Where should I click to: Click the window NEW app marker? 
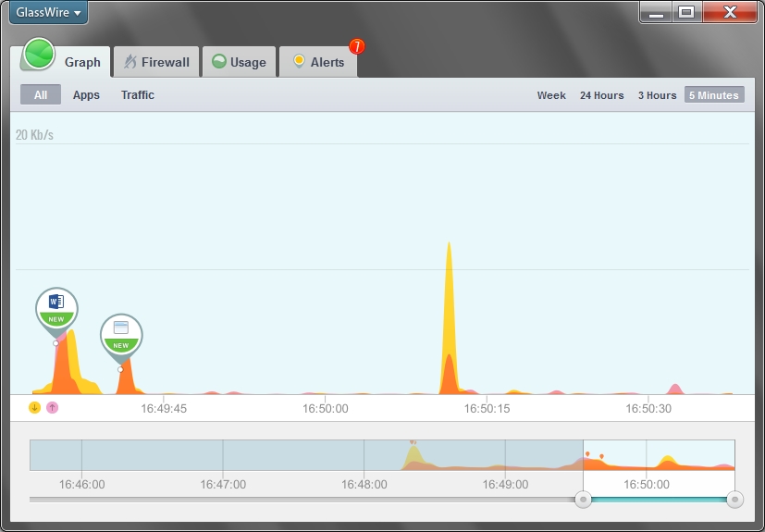click(121, 336)
